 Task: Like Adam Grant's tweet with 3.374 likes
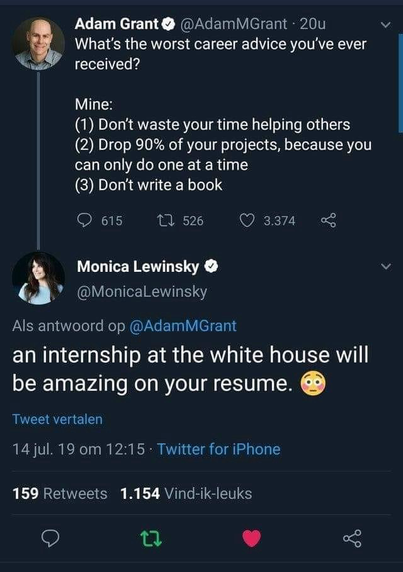(x=247, y=220)
